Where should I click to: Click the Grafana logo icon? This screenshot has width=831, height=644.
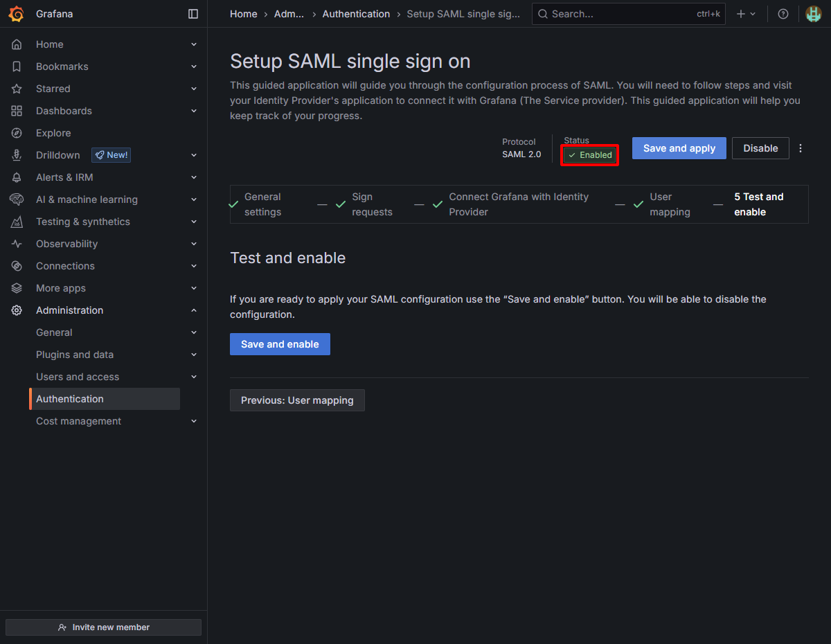[16, 14]
